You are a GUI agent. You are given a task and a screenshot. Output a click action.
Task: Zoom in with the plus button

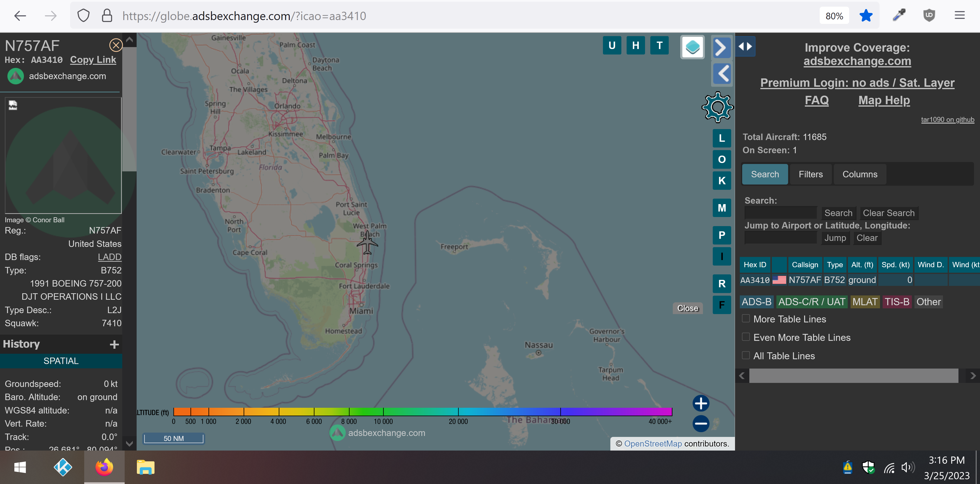[x=701, y=403]
